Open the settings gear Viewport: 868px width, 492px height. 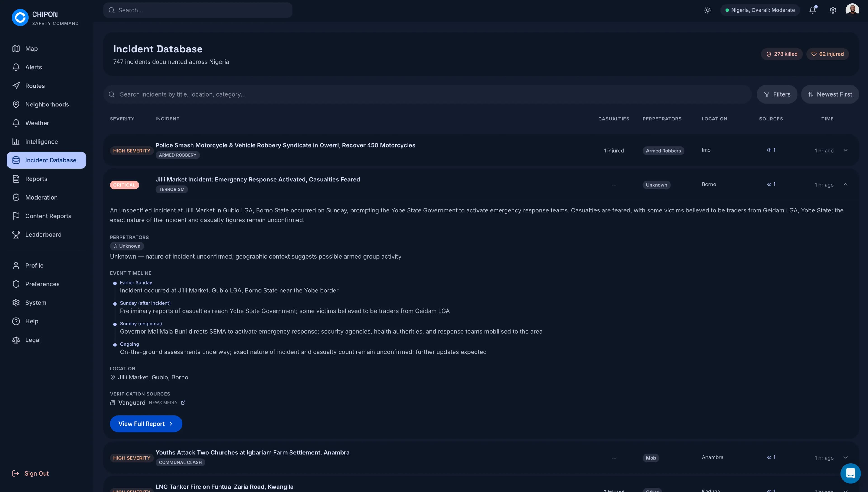(833, 10)
